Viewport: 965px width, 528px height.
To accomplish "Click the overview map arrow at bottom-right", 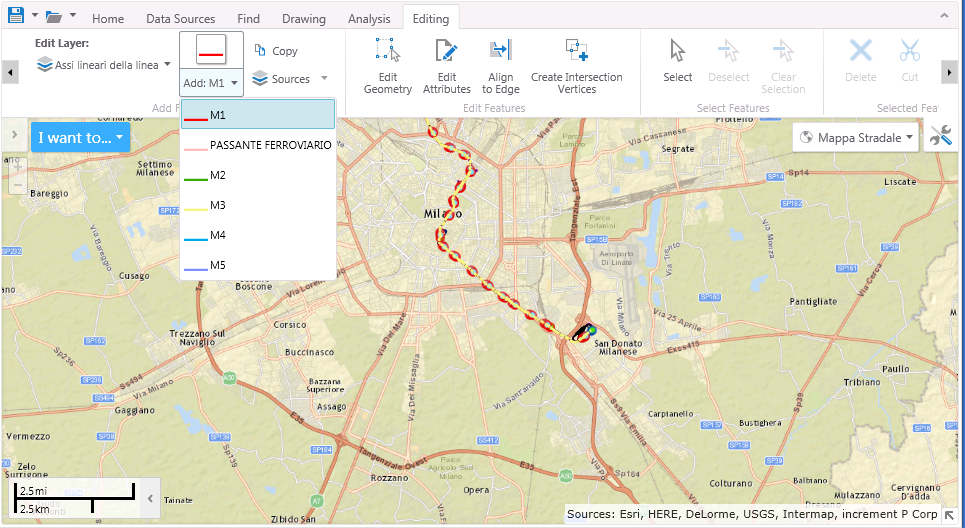I will (x=949, y=514).
